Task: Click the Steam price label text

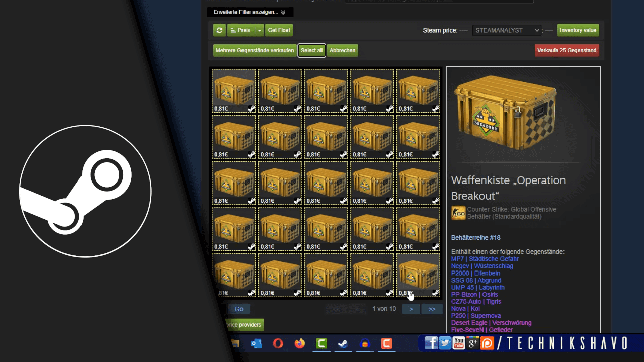Action: [x=440, y=30]
